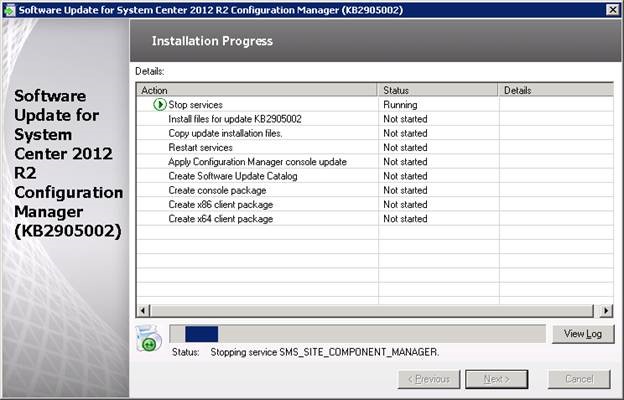Select the Restart services row
Image resolution: width=624 pixels, height=400 pixels.
[374, 148]
